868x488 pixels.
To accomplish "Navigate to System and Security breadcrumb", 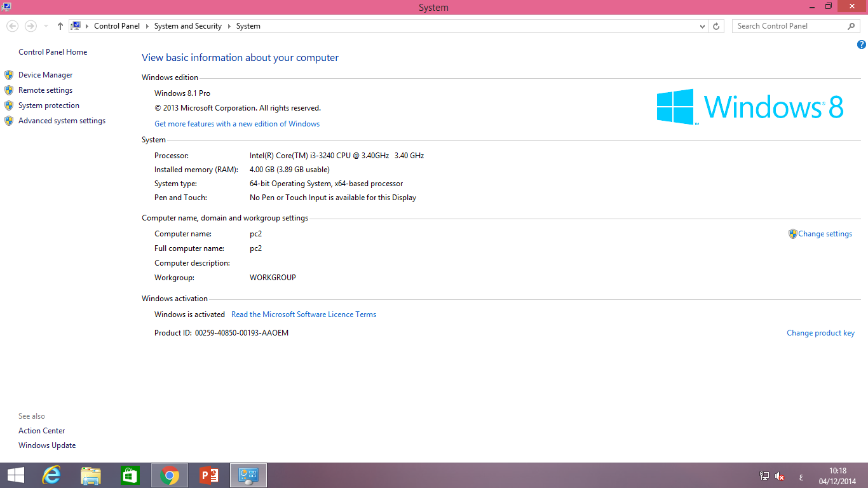I will coord(188,26).
